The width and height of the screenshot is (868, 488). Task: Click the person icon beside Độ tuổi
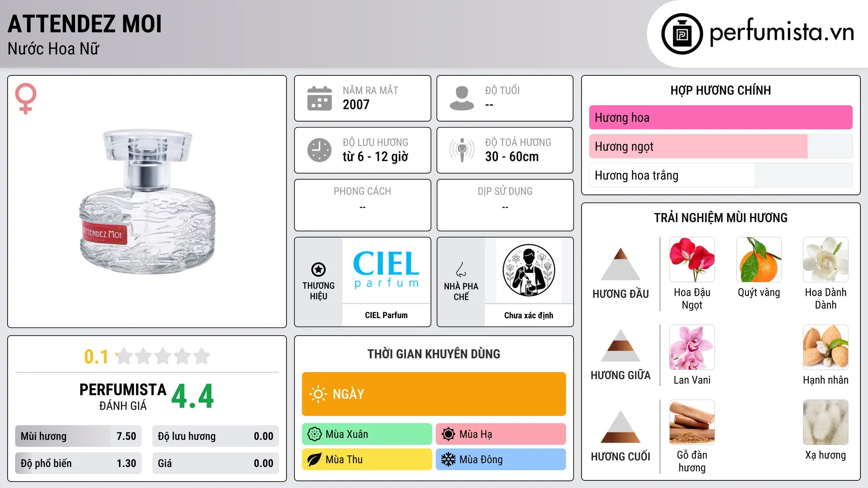[462, 98]
